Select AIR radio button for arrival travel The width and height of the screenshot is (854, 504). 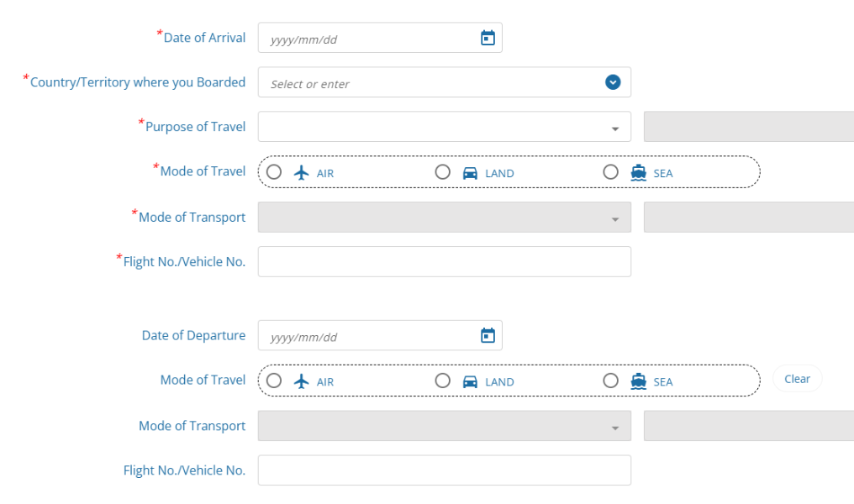coord(274,172)
